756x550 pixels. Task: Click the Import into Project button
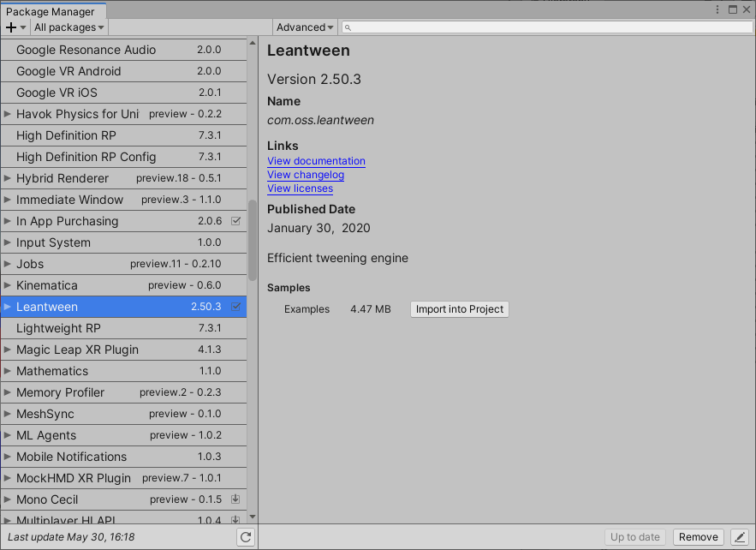(x=459, y=308)
